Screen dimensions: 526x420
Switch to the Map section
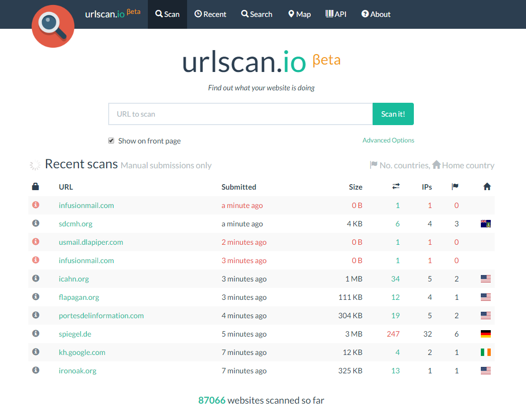299,14
